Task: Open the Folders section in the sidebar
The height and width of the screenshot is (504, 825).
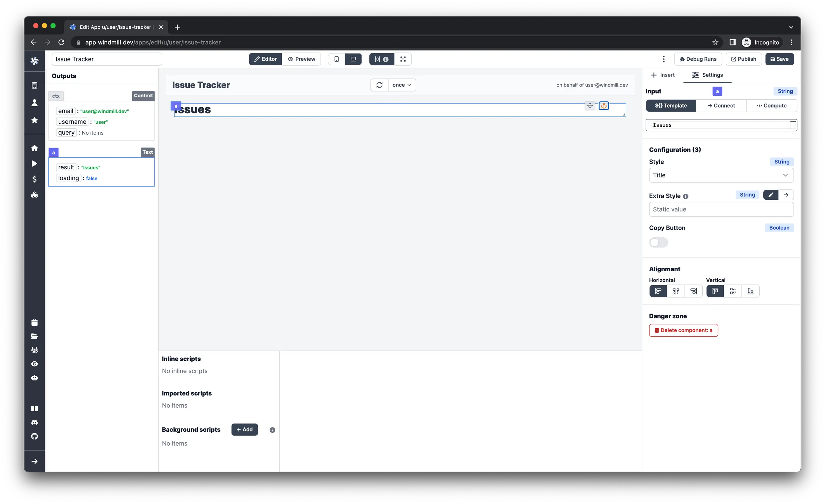Action: [35, 336]
